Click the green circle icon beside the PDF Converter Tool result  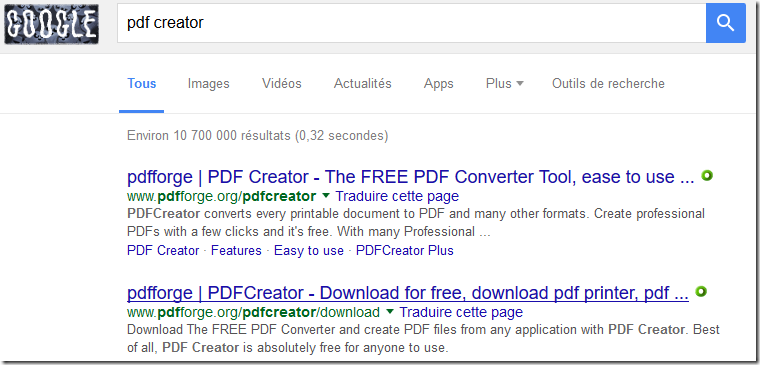[707, 176]
